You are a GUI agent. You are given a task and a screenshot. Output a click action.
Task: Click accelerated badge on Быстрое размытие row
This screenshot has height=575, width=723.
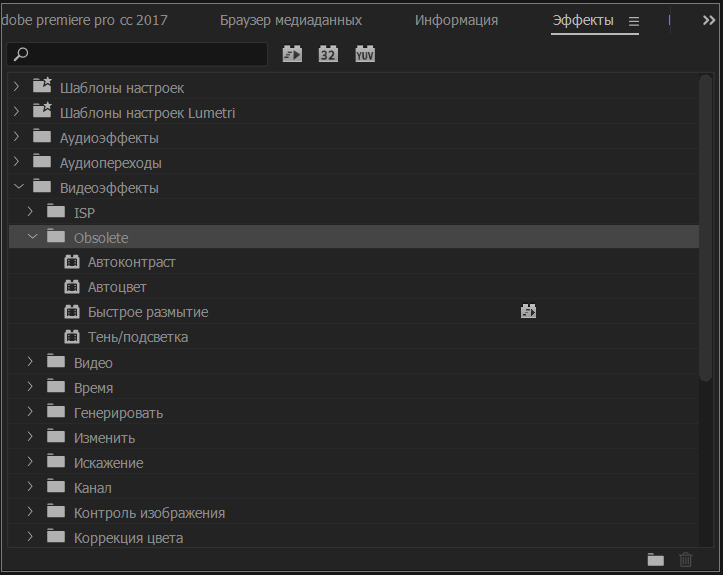528,311
